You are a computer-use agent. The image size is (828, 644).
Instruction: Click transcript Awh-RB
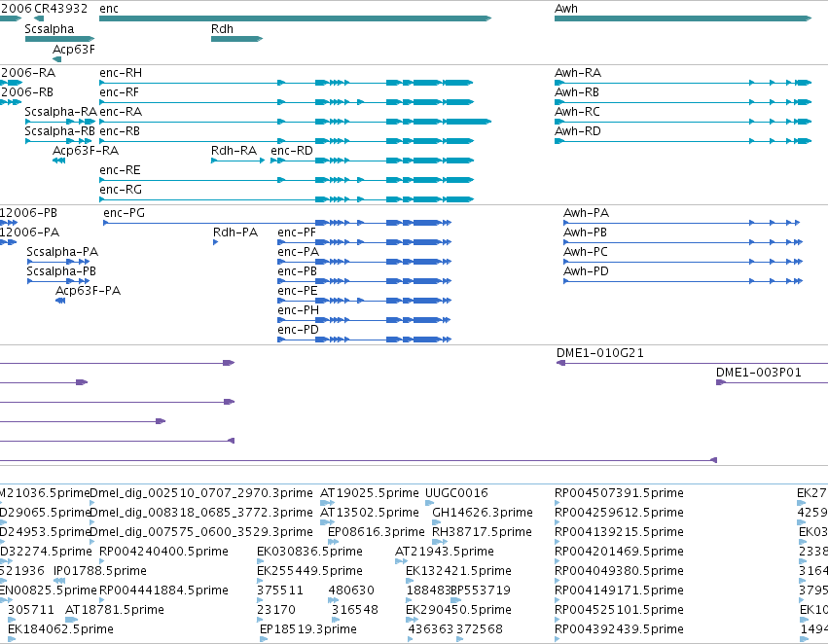[x=577, y=92]
